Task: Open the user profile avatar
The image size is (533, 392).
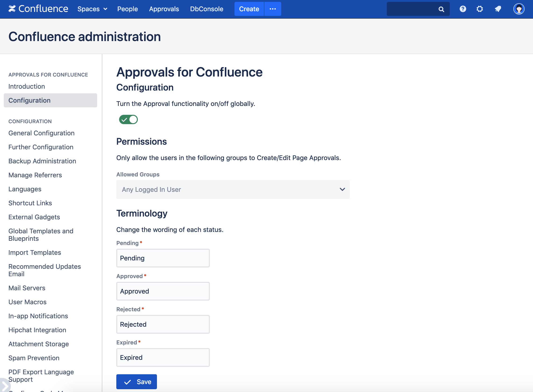Action: 519,9
